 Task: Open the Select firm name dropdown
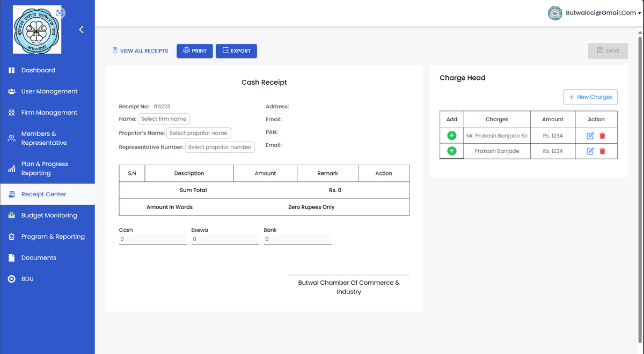(164, 119)
